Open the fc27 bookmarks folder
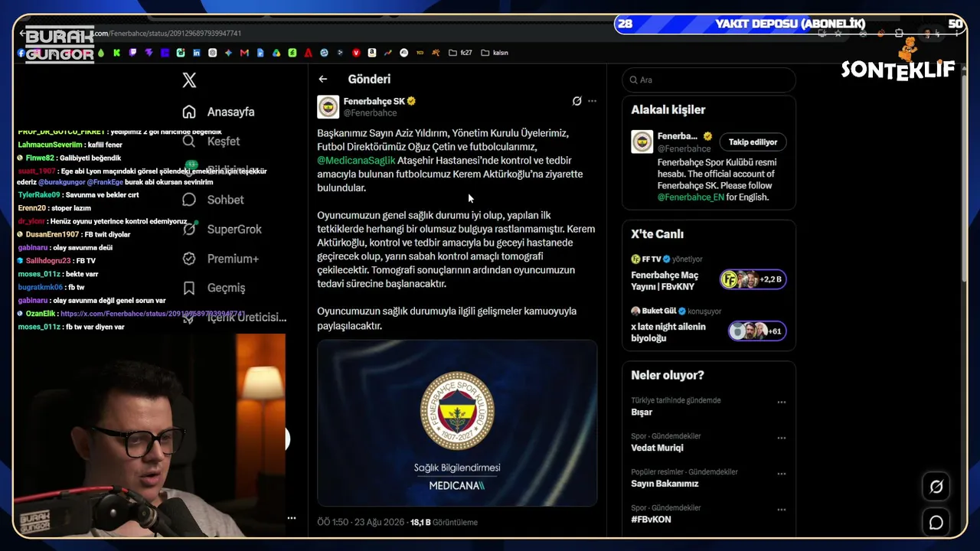The image size is (980, 551). click(461, 53)
